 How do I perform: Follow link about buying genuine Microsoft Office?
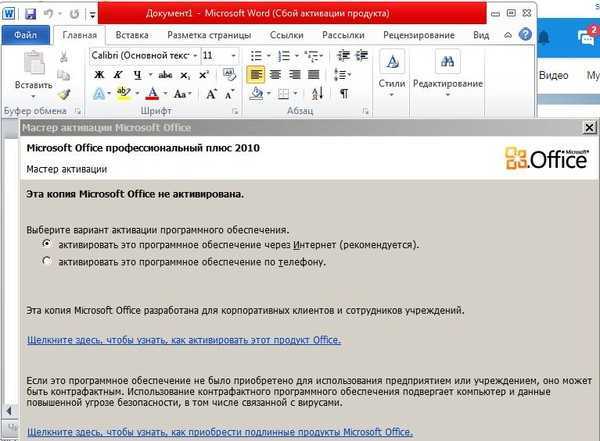coord(220,432)
